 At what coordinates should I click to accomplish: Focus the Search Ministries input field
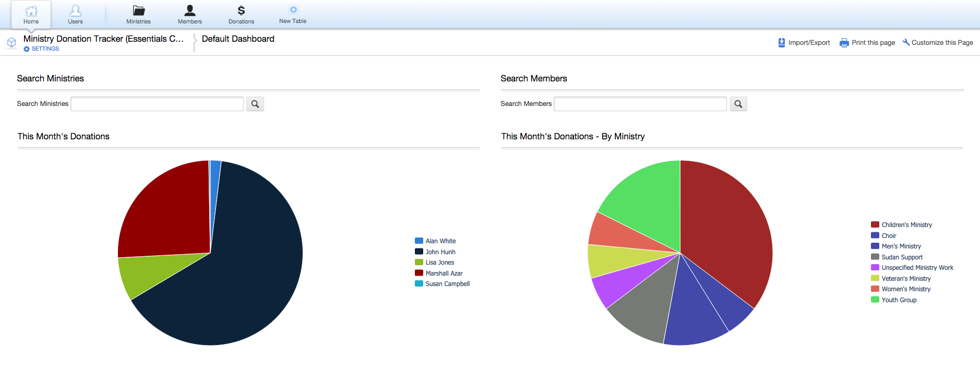point(157,104)
